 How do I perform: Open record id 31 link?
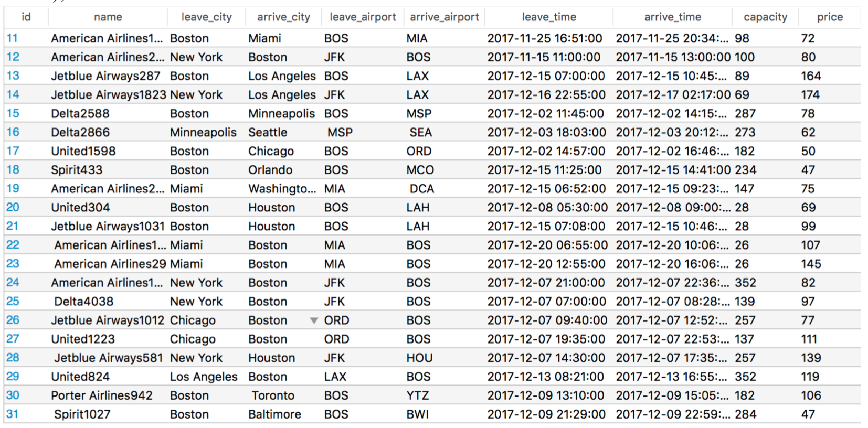[13, 414]
